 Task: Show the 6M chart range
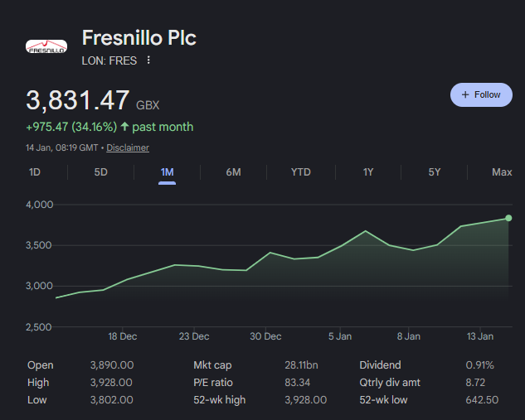(233, 172)
